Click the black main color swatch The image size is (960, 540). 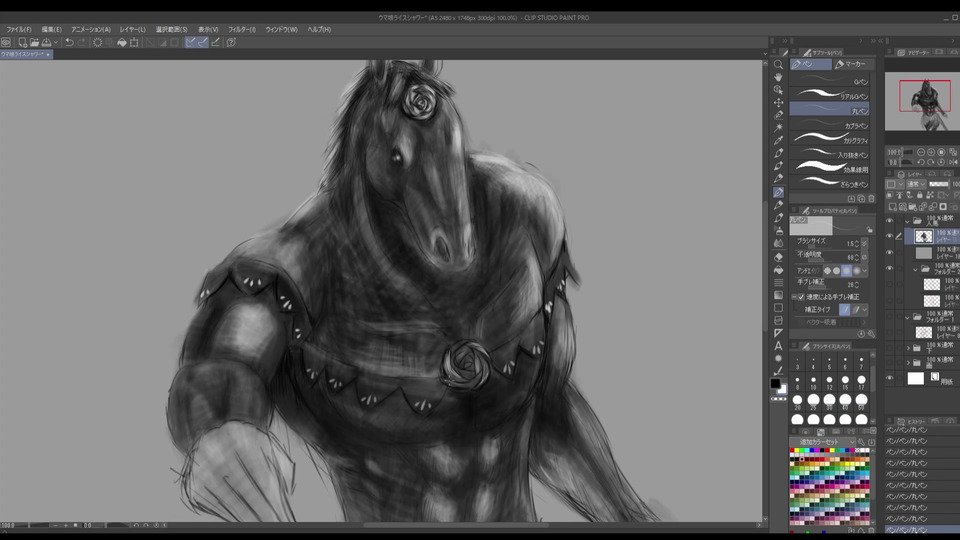pos(775,383)
